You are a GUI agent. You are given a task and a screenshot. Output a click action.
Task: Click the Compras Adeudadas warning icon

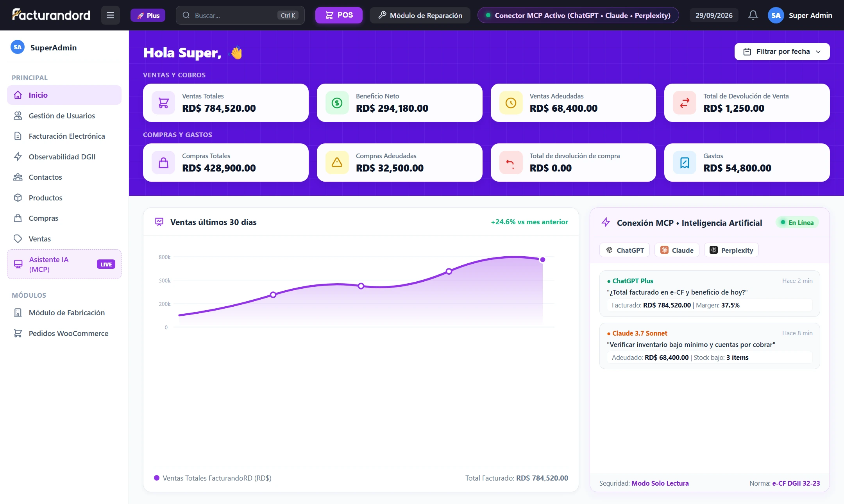(x=337, y=163)
